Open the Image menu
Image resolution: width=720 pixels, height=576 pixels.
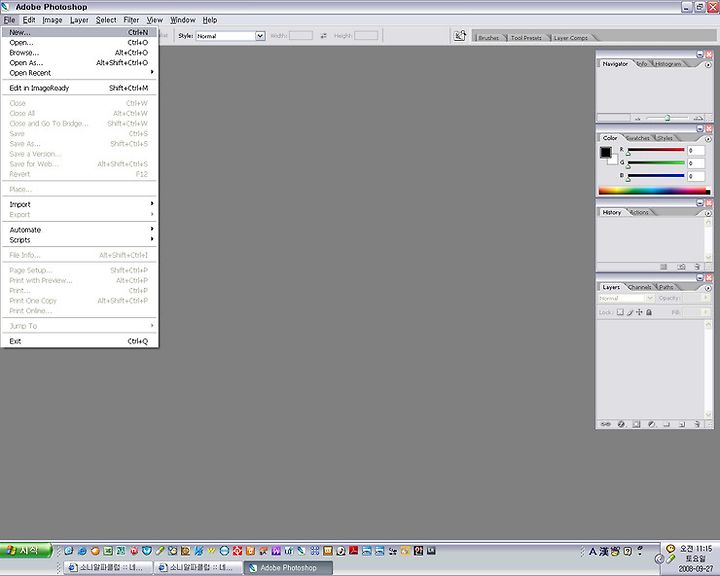point(52,20)
